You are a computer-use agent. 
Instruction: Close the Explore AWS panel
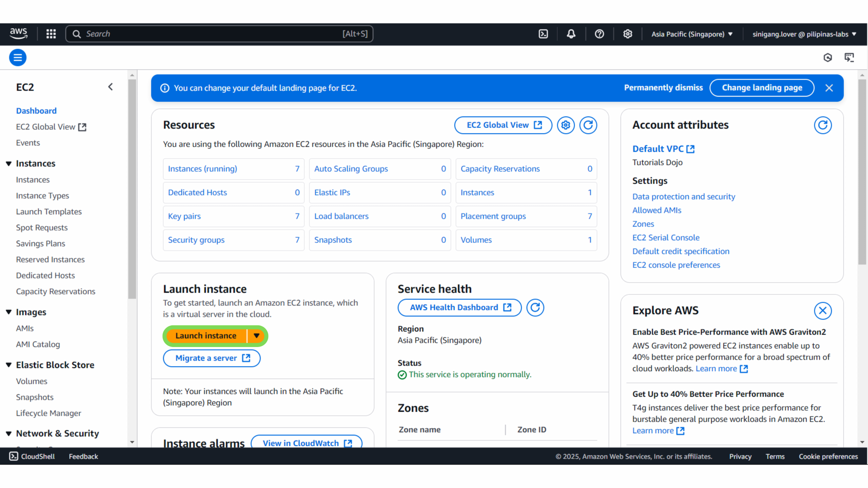823,310
